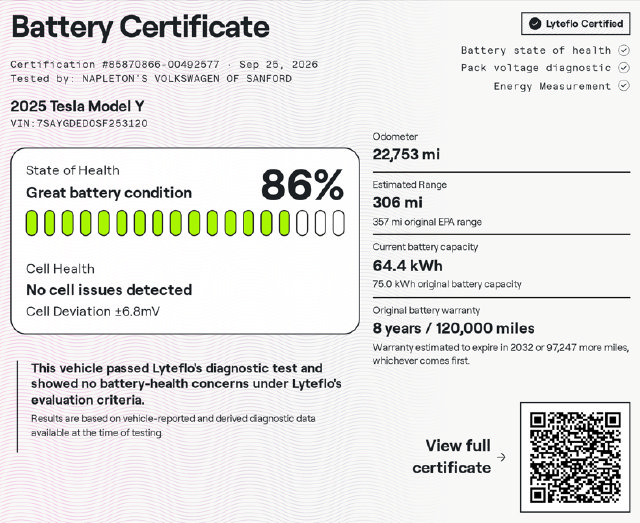Click the Battery state of health label
The width and height of the screenshot is (640, 523).
(x=536, y=50)
